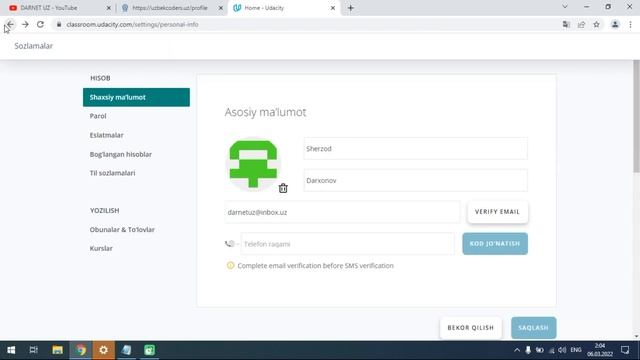640x360 pixels.
Task: Click the last name field Darxonov
Action: coord(416,180)
